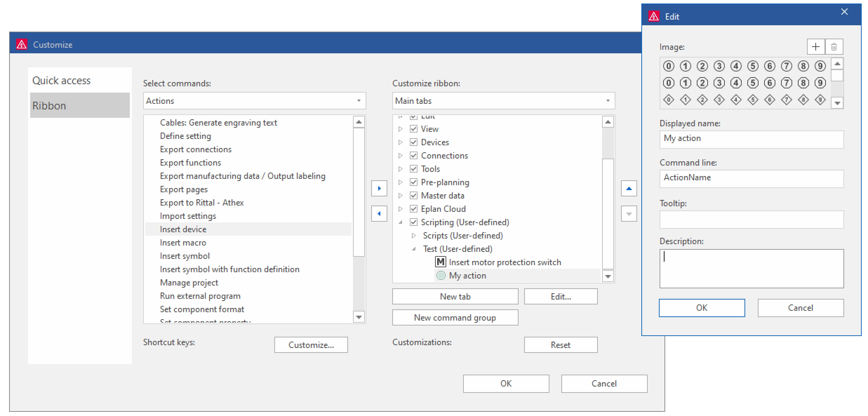Create a New command group
This screenshot has width=868, height=416.
coord(455,317)
